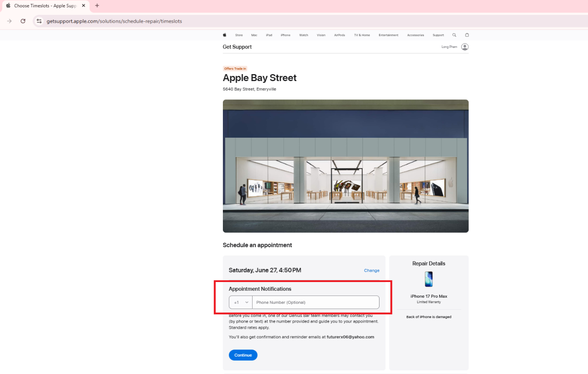
Task: Focus the Phone Number input field
Action: 316,303
